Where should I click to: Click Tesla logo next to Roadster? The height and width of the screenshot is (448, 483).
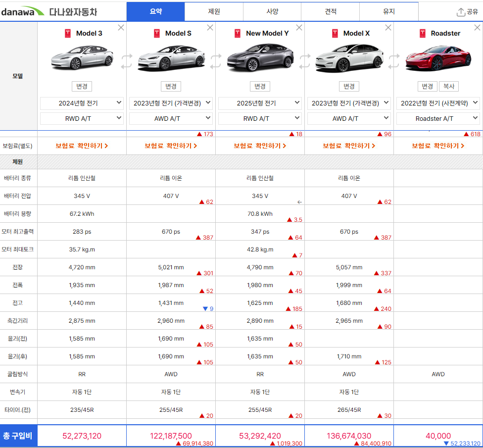(x=423, y=33)
